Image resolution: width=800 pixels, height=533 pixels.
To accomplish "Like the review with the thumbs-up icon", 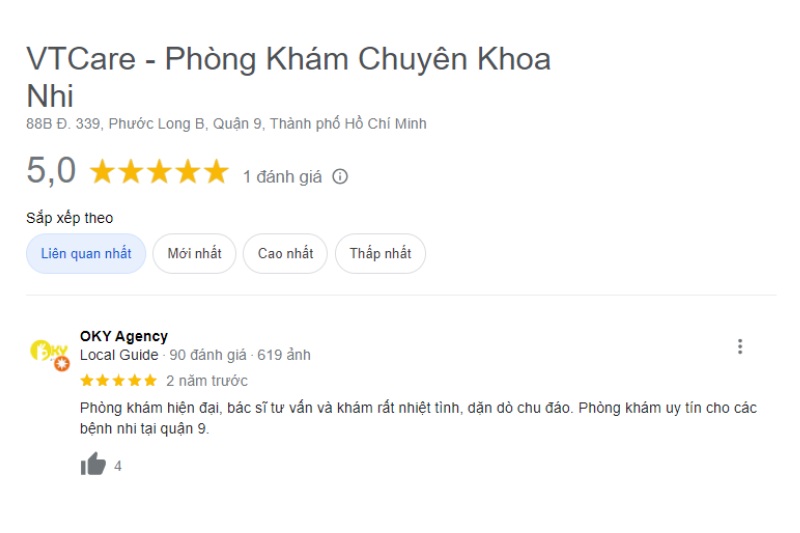I will (93, 465).
